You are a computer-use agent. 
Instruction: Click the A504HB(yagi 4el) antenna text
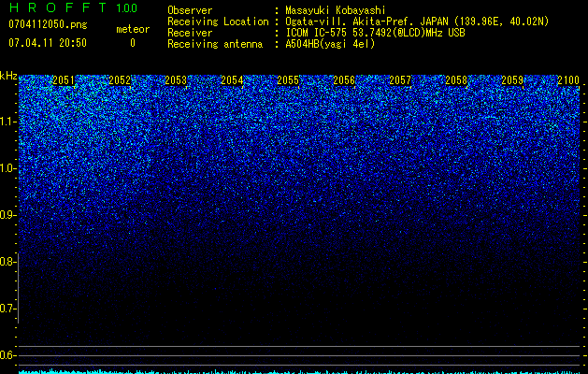coord(330,44)
